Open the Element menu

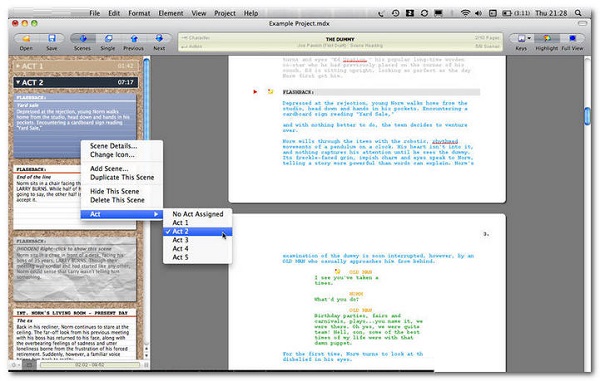pyautogui.click(x=171, y=13)
